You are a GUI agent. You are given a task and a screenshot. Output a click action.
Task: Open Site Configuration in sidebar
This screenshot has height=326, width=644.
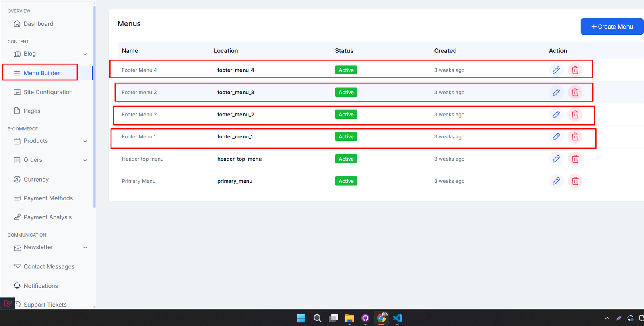tap(48, 92)
